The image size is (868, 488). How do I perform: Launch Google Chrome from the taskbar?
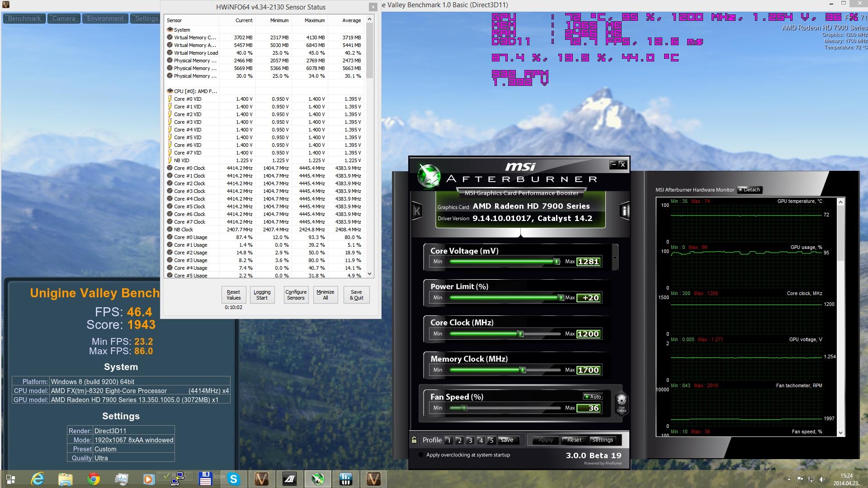point(94,479)
